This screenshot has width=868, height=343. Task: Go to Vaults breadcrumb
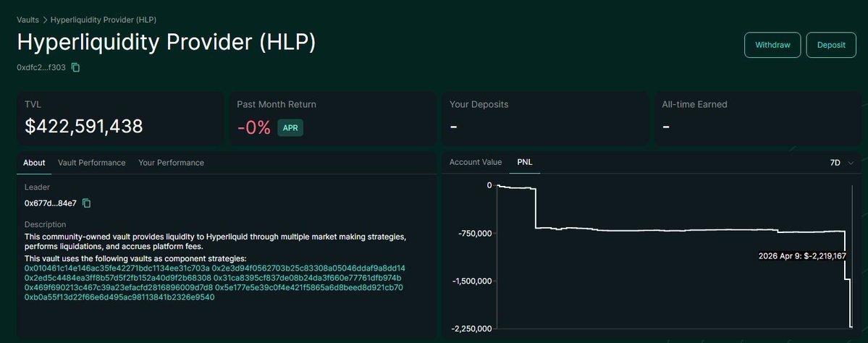(x=28, y=20)
